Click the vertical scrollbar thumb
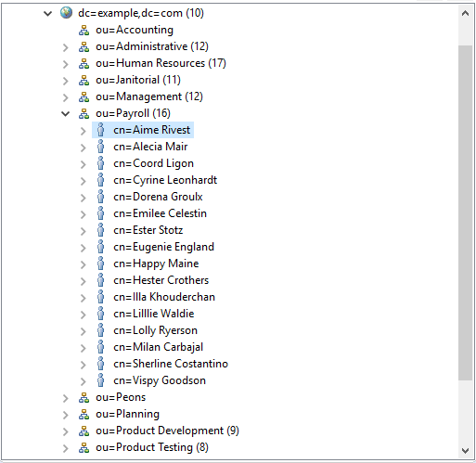 pos(465,213)
